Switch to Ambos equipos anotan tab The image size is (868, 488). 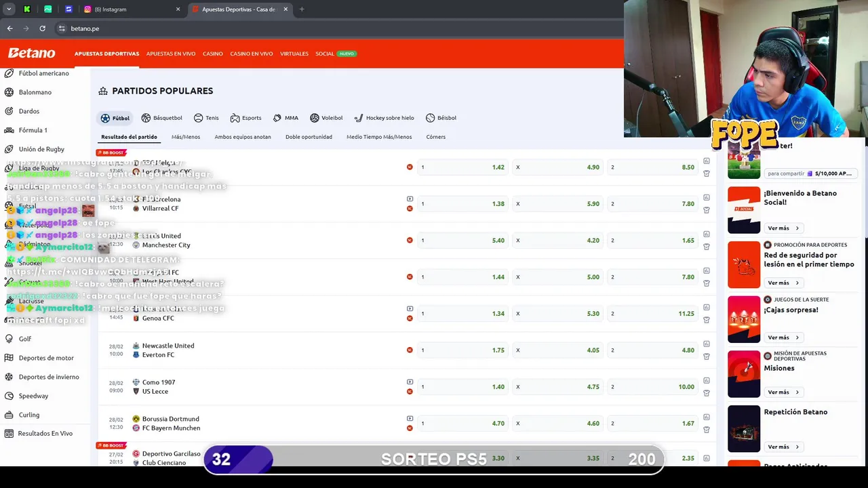pyautogui.click(x=243, y=137)
